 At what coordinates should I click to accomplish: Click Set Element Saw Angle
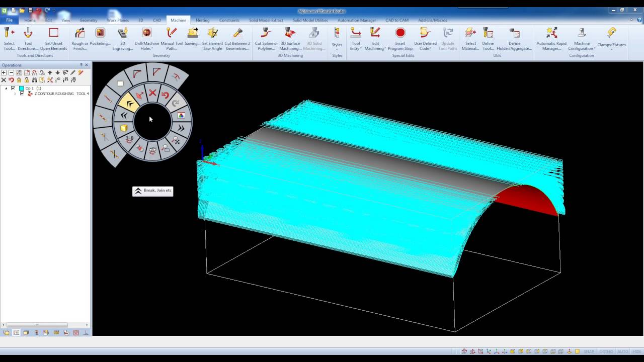click(212, 39)
